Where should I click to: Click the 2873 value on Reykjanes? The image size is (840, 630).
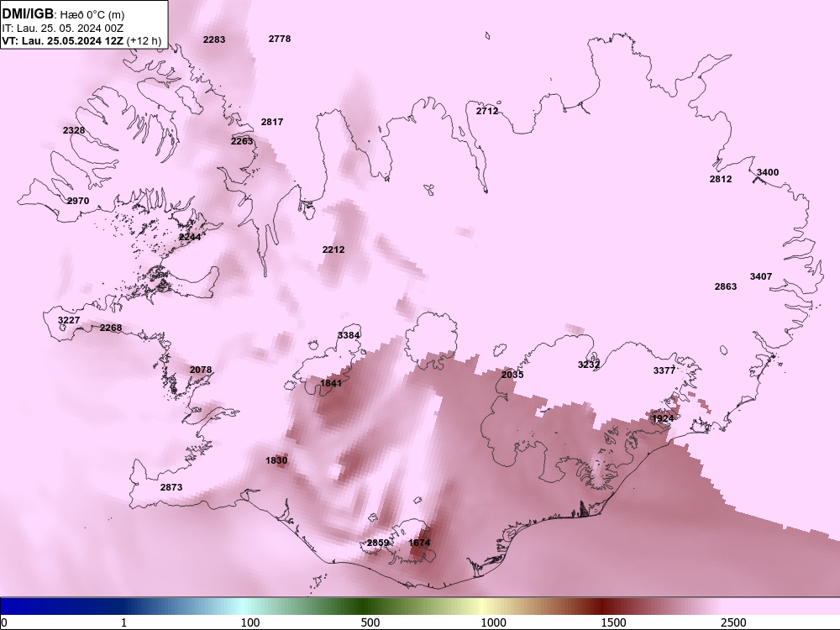coord(171,487)
